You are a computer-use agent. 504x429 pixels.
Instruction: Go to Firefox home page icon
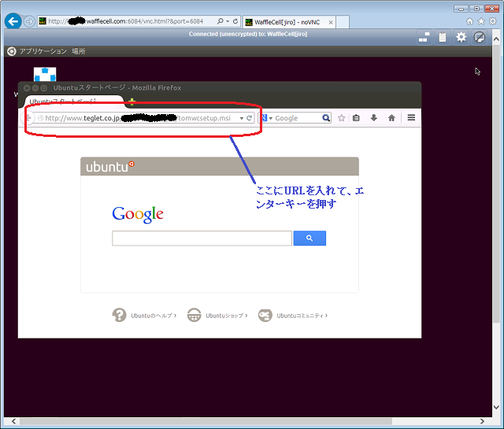click(391, 118)
